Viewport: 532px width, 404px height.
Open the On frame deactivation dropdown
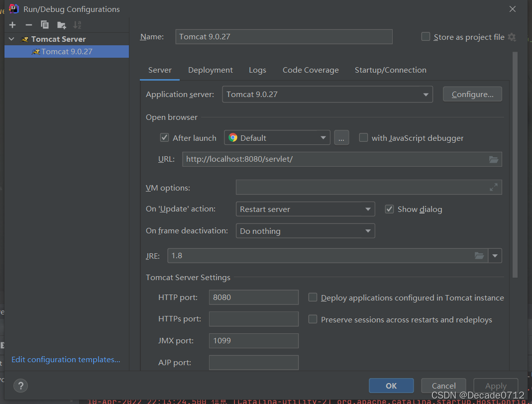[306, 231]
